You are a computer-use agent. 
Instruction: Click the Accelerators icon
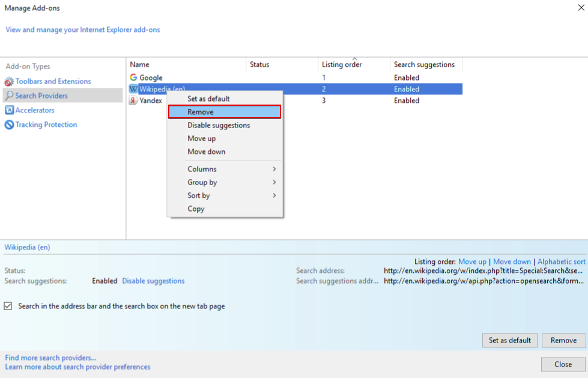[x=10, y=110]
